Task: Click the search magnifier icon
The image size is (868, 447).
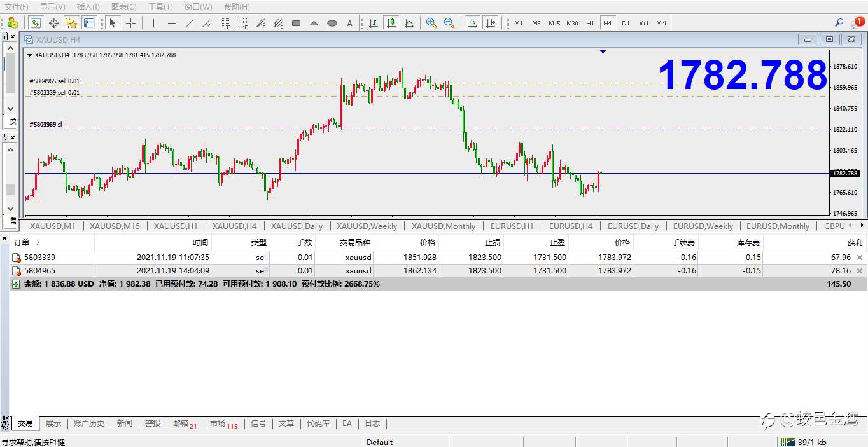Action: pos(839,23)
